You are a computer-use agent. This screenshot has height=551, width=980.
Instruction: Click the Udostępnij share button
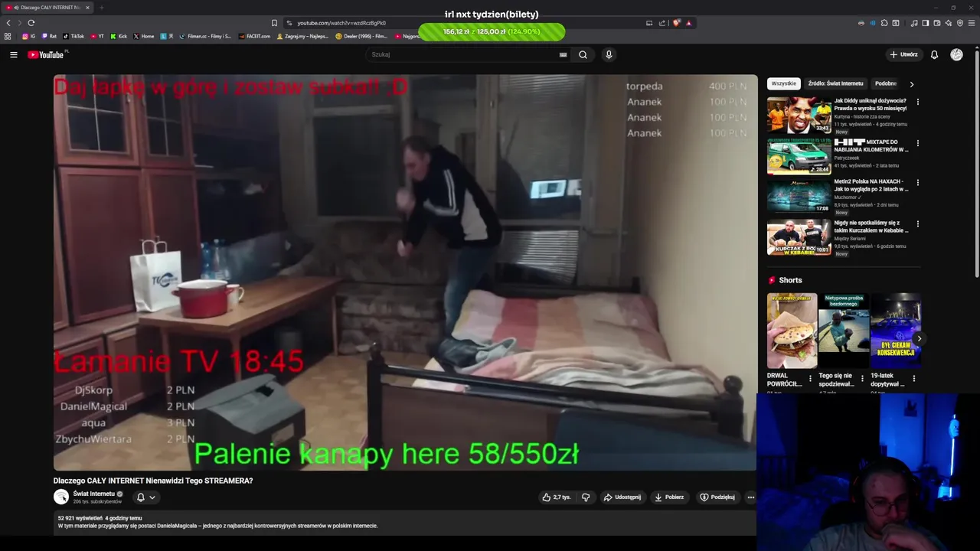coord(622,497)
